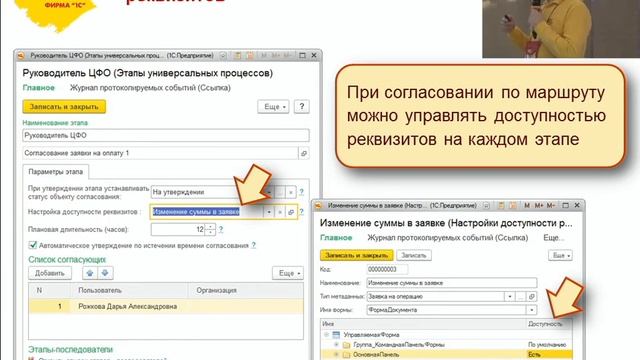Expand 'Настройка доступности реквизитов' dropdown arrow
The height and width of the screenshot is (360, 640).
269,212
